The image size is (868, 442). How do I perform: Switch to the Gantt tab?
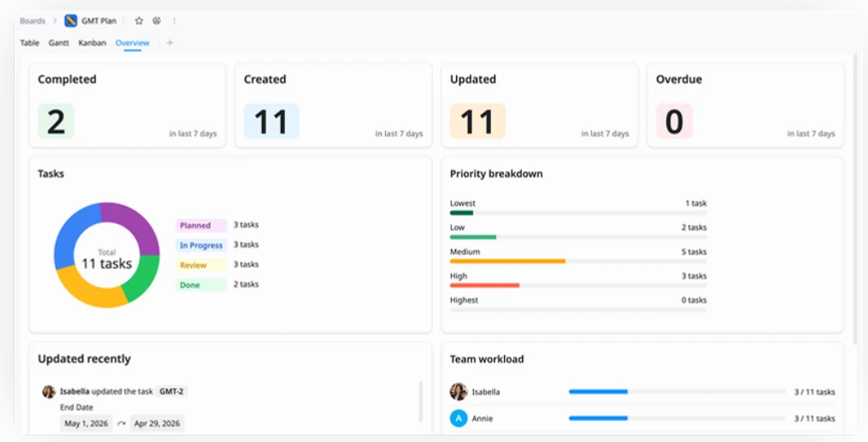click(59, 43)
